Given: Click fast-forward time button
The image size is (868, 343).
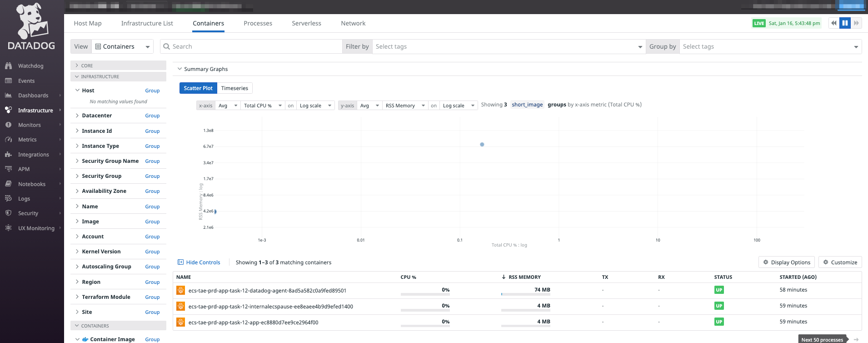Looking at the screenshot, I should [856, 23].
